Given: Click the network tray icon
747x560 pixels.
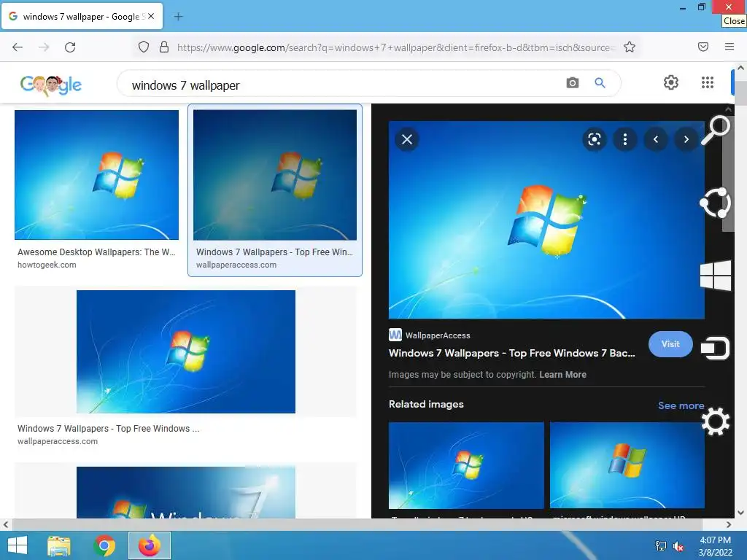Looking at the screenshot, I should point(661,545).
